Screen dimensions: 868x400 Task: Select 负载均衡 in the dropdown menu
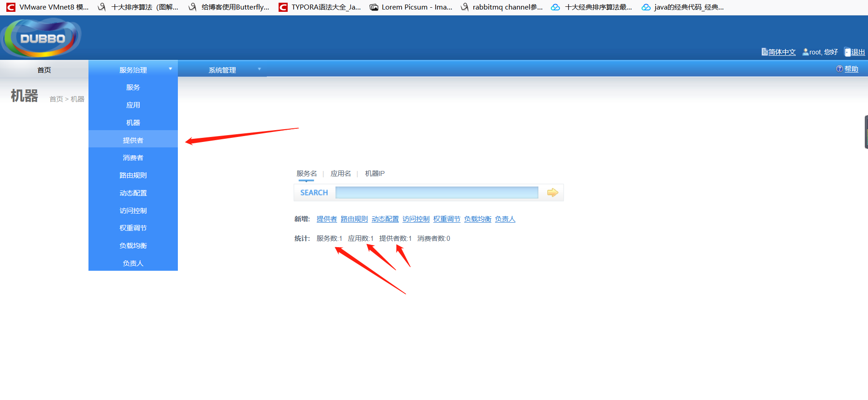coord(133,246)
